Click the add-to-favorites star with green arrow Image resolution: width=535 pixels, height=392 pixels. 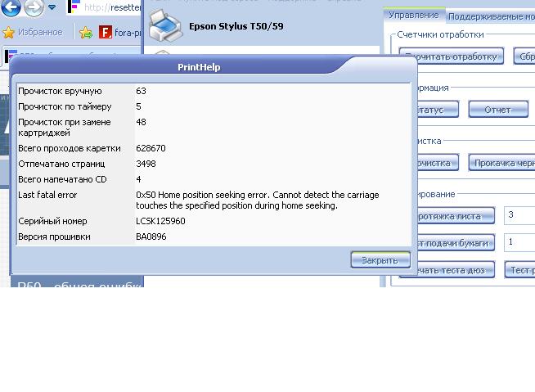click(x=86, y=33)
